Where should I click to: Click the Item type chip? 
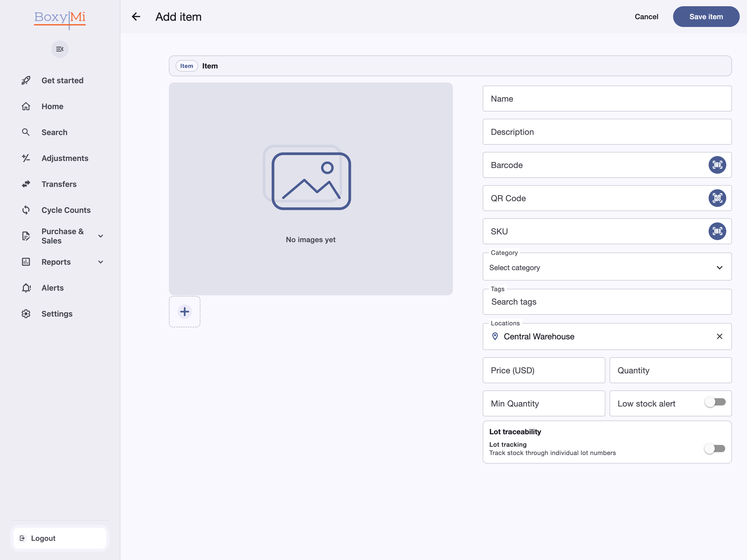point(187,66)
